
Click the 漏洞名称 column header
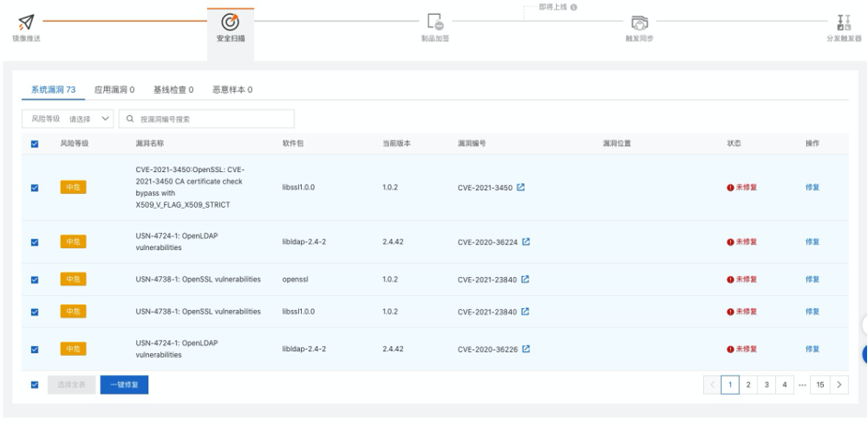[149, 144]
